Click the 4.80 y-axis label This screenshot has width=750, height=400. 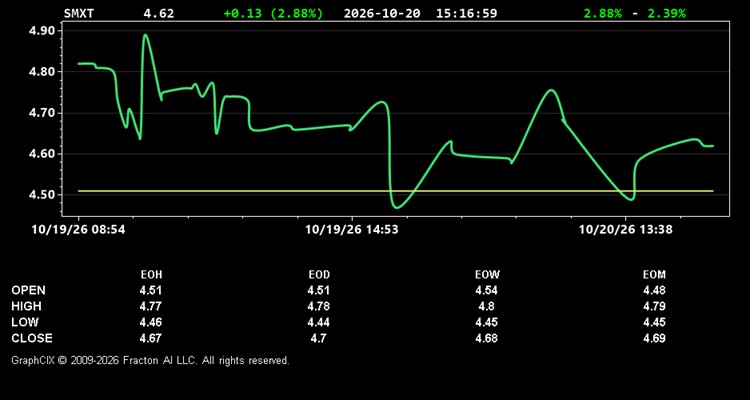pyautogui.click(x=42, y=72)
